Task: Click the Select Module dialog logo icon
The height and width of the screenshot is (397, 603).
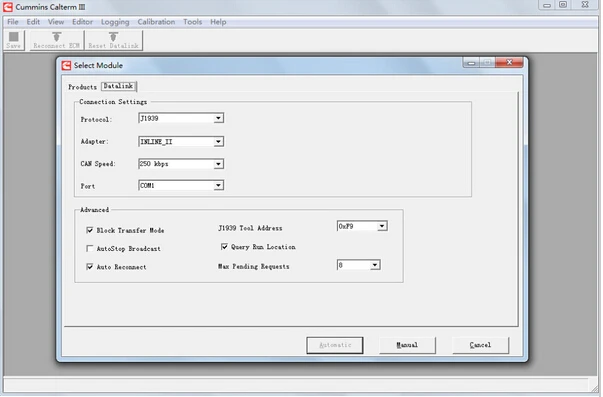Action: click(66, 65)
